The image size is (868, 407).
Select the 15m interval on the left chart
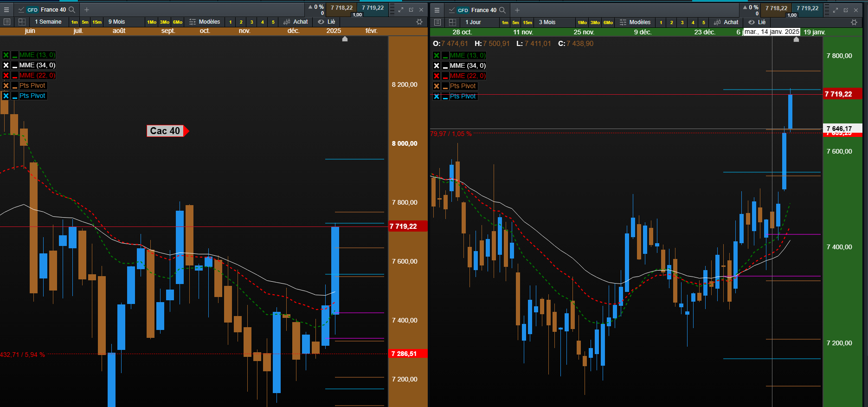pyautogui.click(x=97, y=22)
